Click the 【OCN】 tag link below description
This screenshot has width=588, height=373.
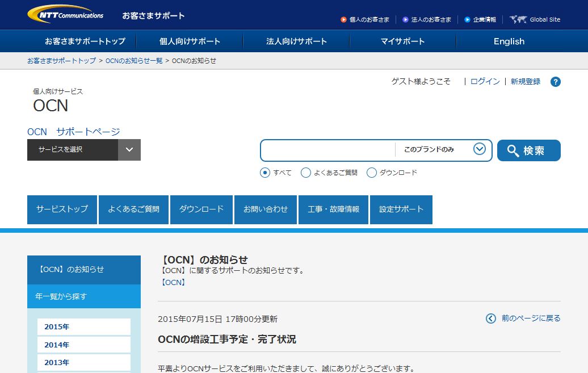click(x=173, y=282)
